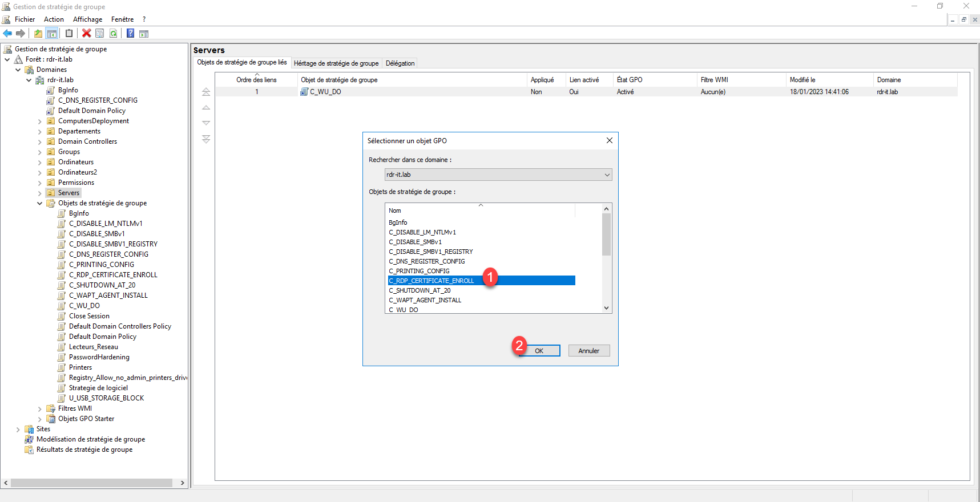The image size is (980, 502).
Task: Open the Affichage menu
Action: pyautogui.click(x=87, y=19)
